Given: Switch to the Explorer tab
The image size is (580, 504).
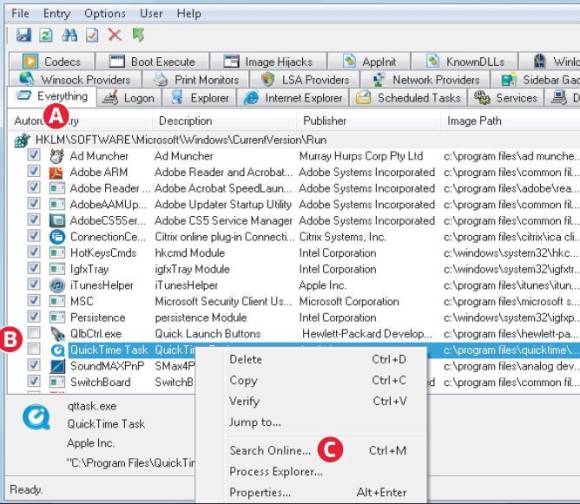Looking at the screenshot, I should (201, 98).
